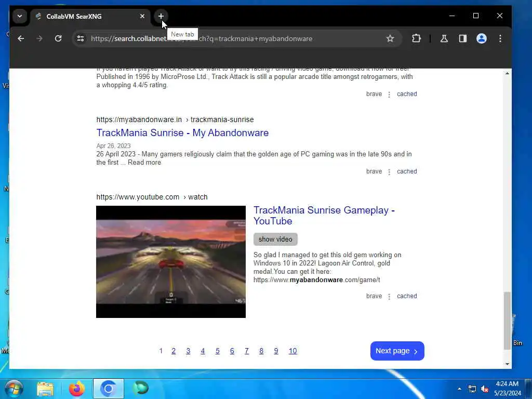Maximize the browser window

tap(476, 16)
